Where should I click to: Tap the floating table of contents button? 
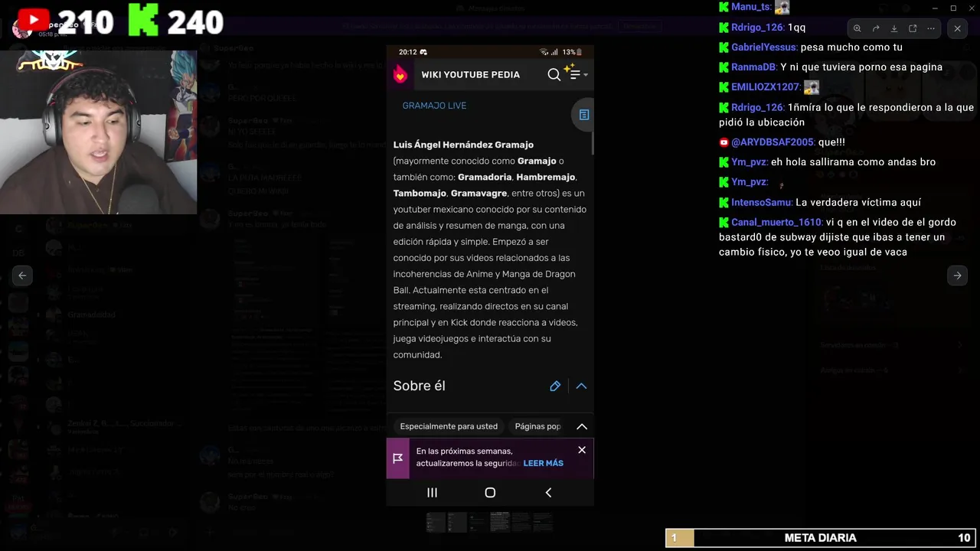point(584,115)
